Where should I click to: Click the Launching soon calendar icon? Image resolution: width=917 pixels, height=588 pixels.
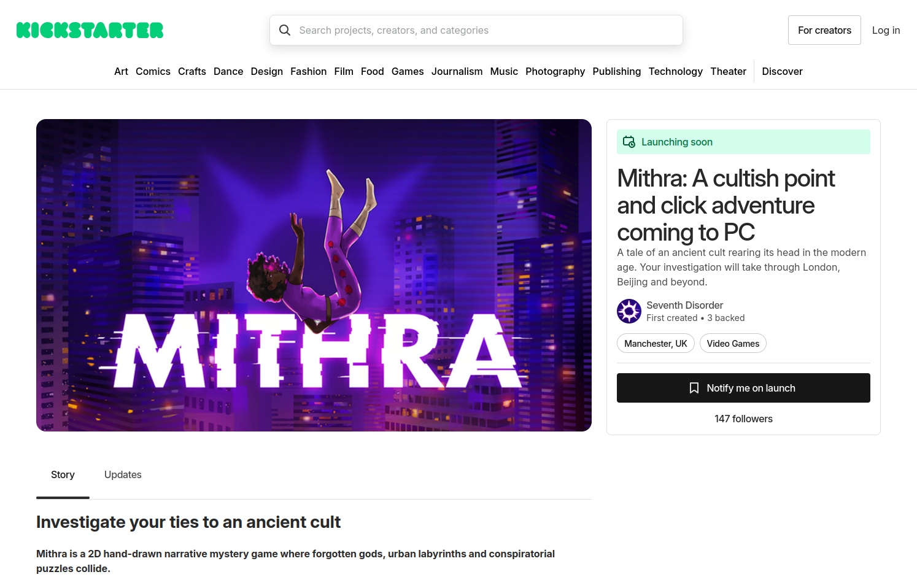click(x=629, y=142)
